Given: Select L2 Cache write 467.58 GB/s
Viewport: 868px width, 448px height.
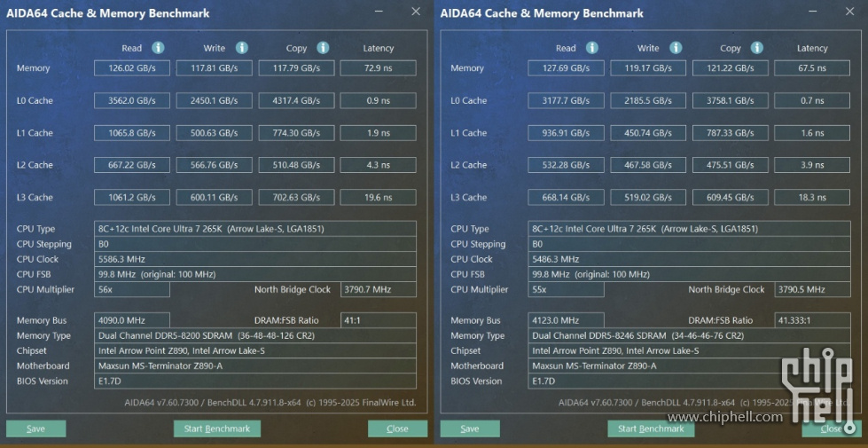Looking at the screenshot, I should coord(648,165).
